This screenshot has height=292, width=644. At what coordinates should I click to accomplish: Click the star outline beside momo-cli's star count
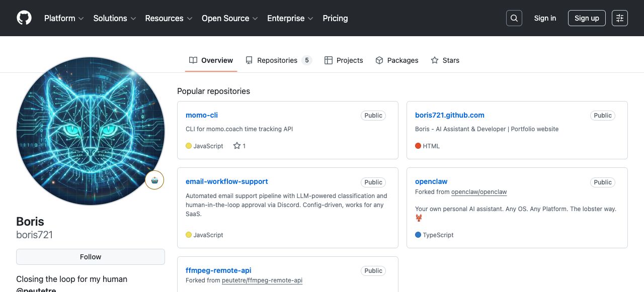236,146
